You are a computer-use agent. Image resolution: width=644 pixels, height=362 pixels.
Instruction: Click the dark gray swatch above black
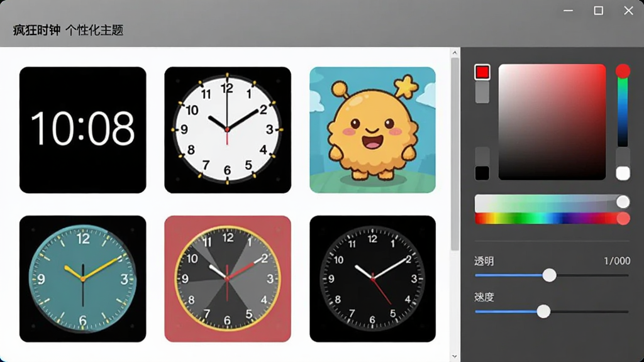pos(482,156)
